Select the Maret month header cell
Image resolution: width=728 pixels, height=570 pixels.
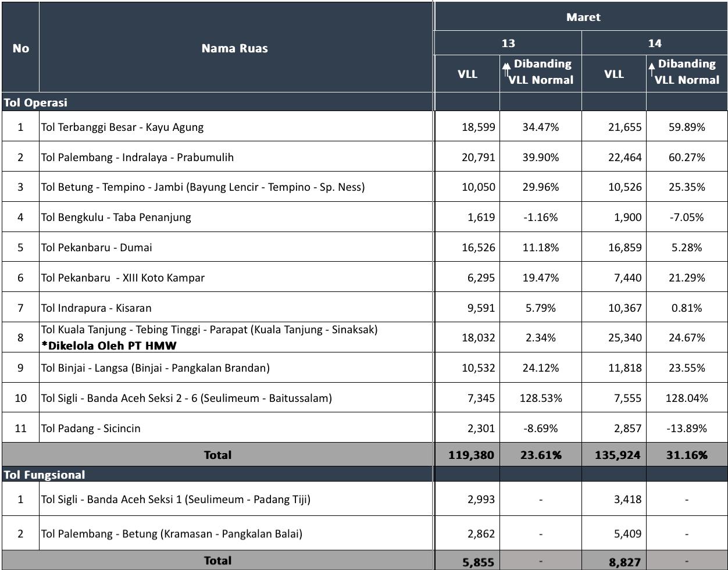pyautogui.click(x=583, y=17)
